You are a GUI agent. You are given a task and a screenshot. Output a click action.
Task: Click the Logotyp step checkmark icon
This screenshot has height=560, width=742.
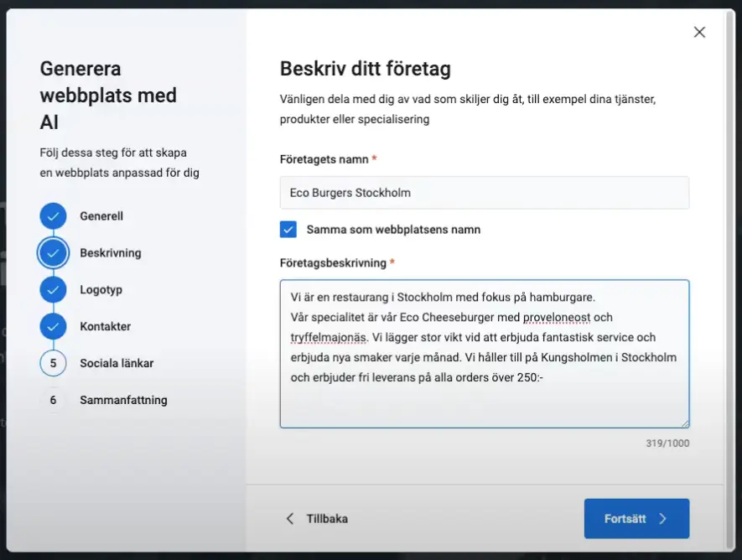(53, 289)
